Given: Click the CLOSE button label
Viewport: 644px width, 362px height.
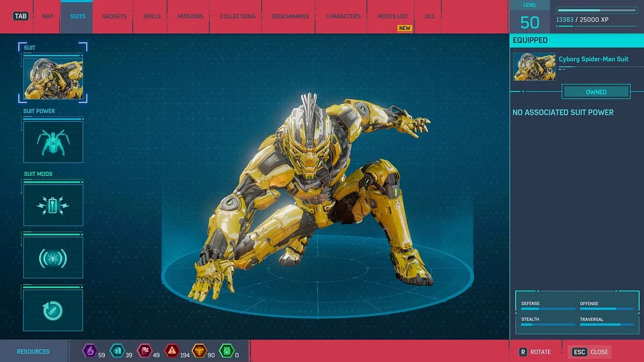Looking at the screenshot, I should click(599, 352).
